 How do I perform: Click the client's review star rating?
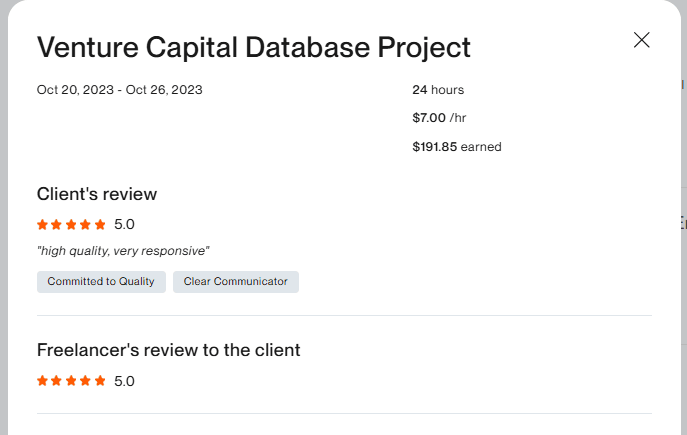coord(71,225)
